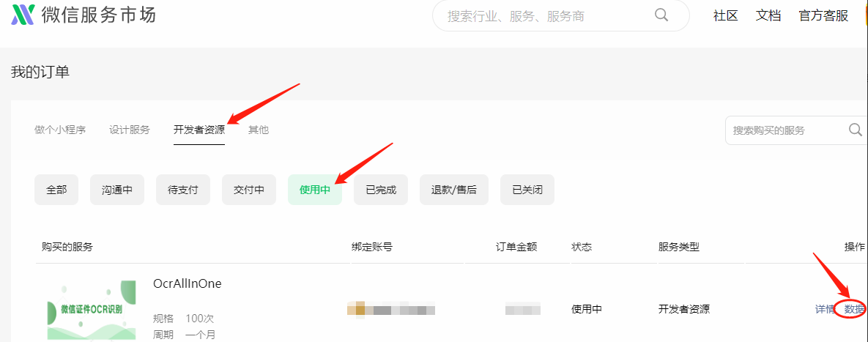Show 待支付 orders
This screenshot has width=868, height=342.
point(182,190)
